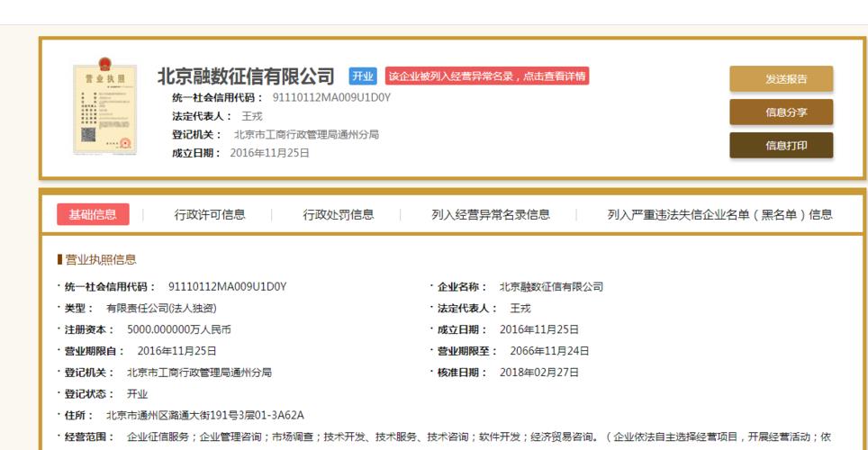The height and width of the screenshot is (450, 868).
Task: Switch to the 行政许可信息 tab
Action: 210,214
